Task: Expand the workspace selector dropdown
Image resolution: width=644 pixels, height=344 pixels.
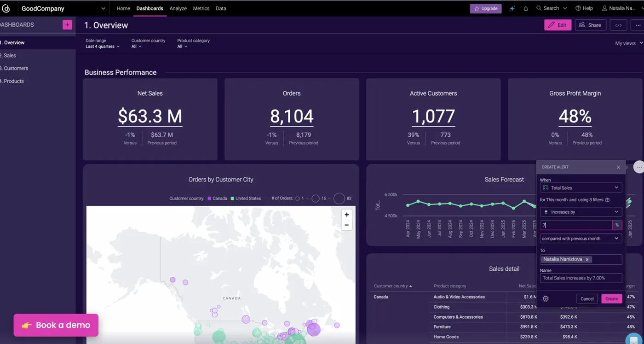Action: [x=103, y=8]
